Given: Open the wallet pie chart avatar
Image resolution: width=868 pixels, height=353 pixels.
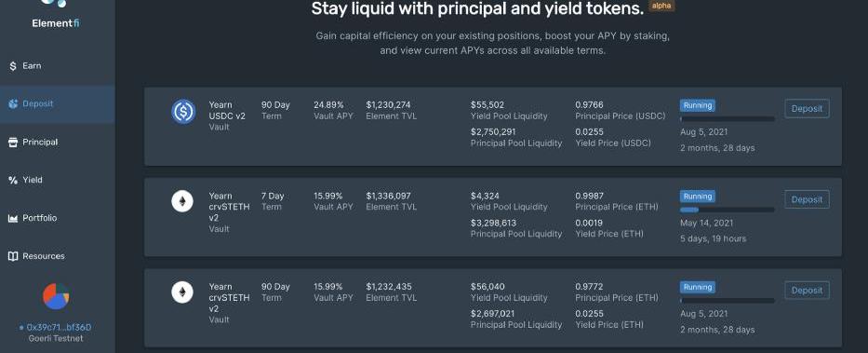Looking at the screenshot, I should [56, 296].
